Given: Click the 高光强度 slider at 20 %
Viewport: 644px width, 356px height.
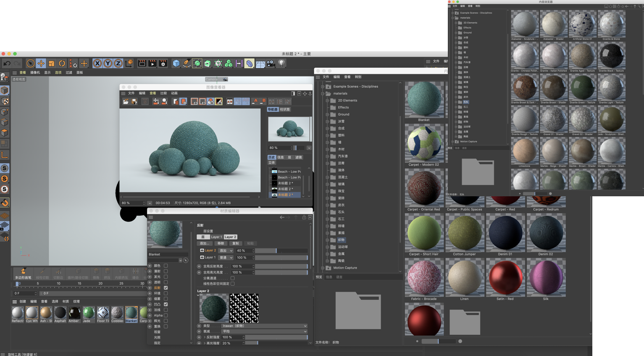Looking at the screenshot, I should coord(276,343).
